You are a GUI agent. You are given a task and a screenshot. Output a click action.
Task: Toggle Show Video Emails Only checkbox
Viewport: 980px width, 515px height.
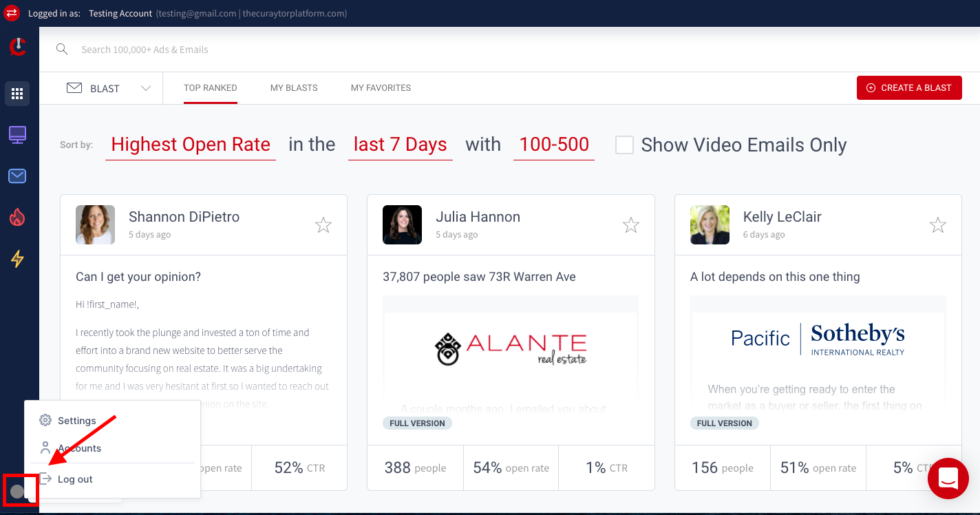coord(624,145)
